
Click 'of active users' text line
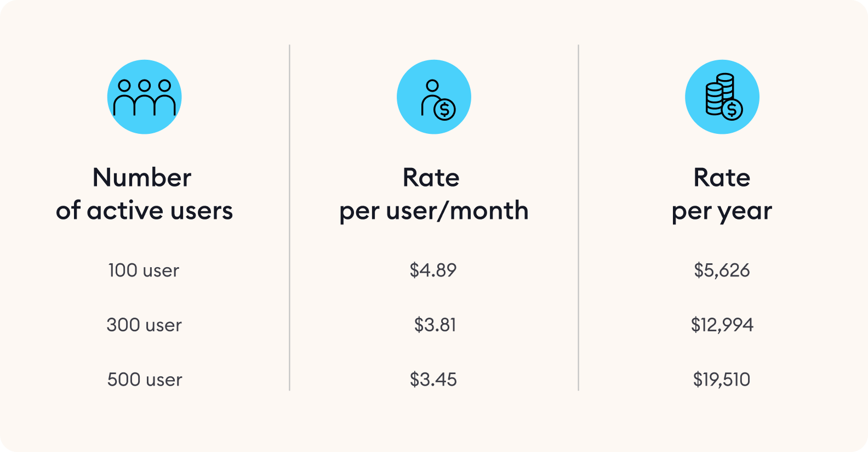click(x=144, y=211)
